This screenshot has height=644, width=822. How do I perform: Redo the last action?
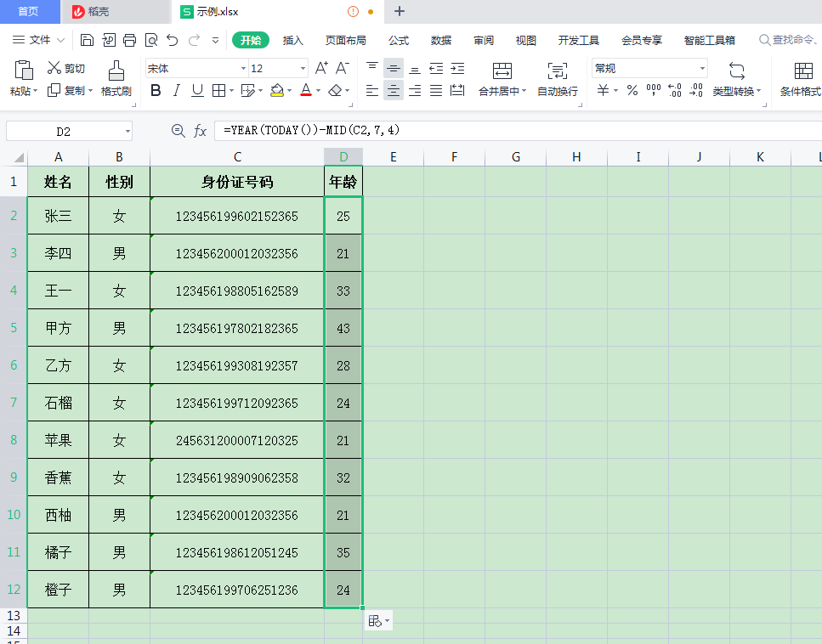pos(194,40)
